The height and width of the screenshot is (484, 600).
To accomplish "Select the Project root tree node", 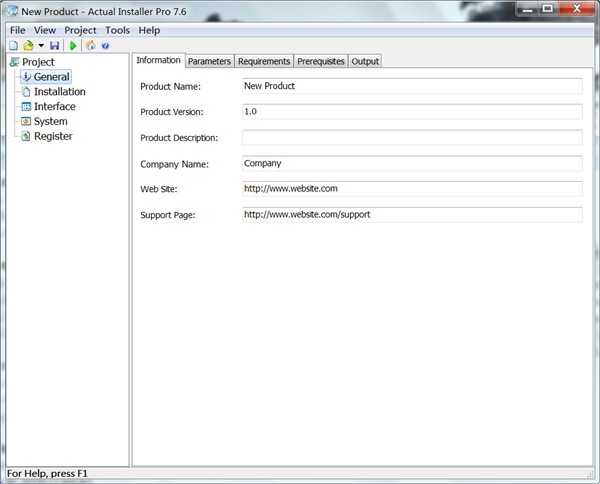I will point(38,62).
